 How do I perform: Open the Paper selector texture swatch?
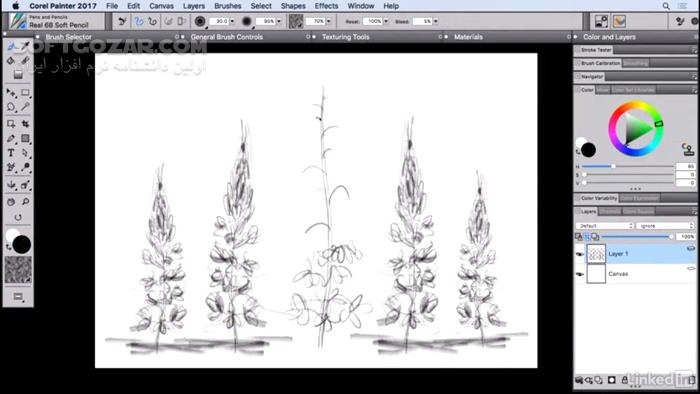coord(18,270)
